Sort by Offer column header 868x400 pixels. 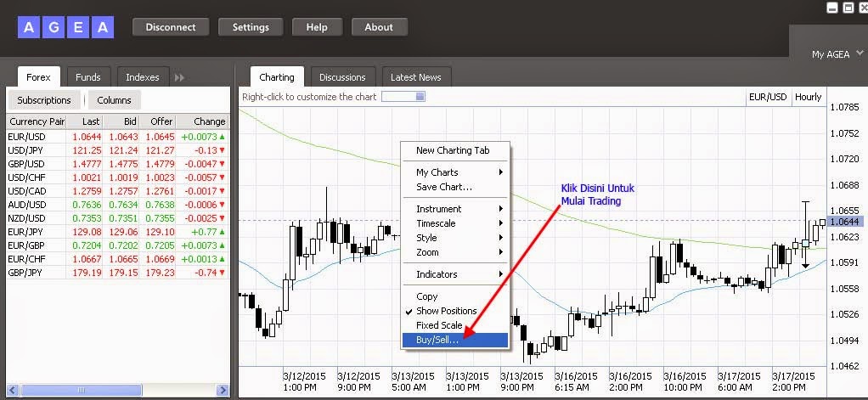(157, 121)
